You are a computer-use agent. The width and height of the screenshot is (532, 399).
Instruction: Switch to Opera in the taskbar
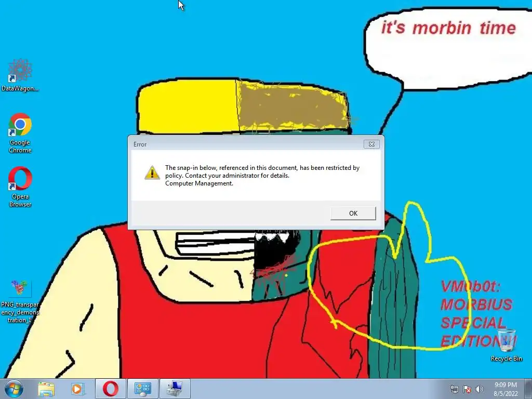[x=110, y=389]
